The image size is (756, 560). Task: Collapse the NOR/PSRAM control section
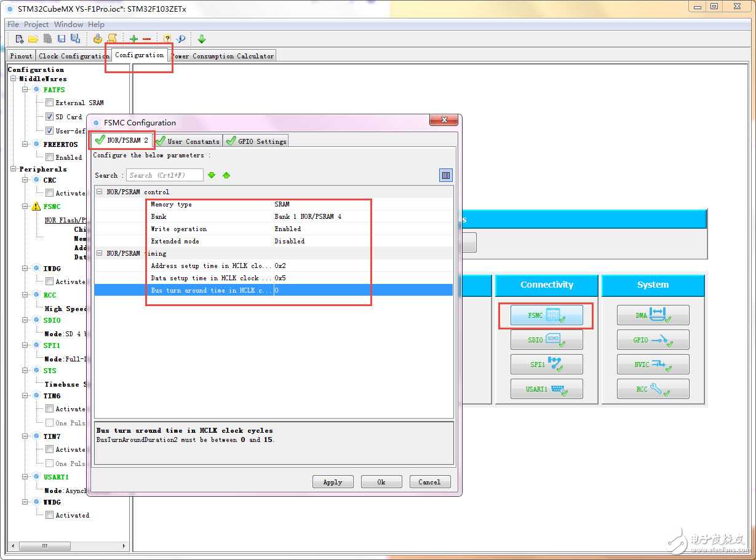pyautogui.click(x=100, y=192)
